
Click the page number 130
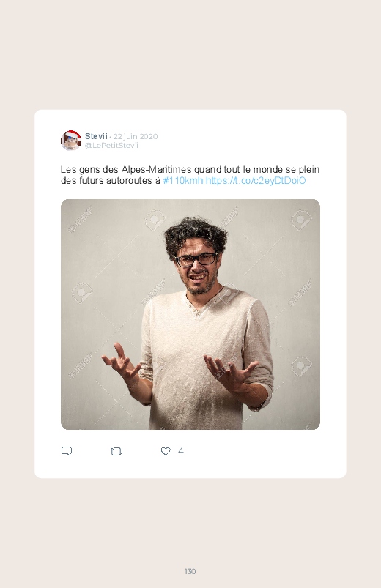[190, 571]
